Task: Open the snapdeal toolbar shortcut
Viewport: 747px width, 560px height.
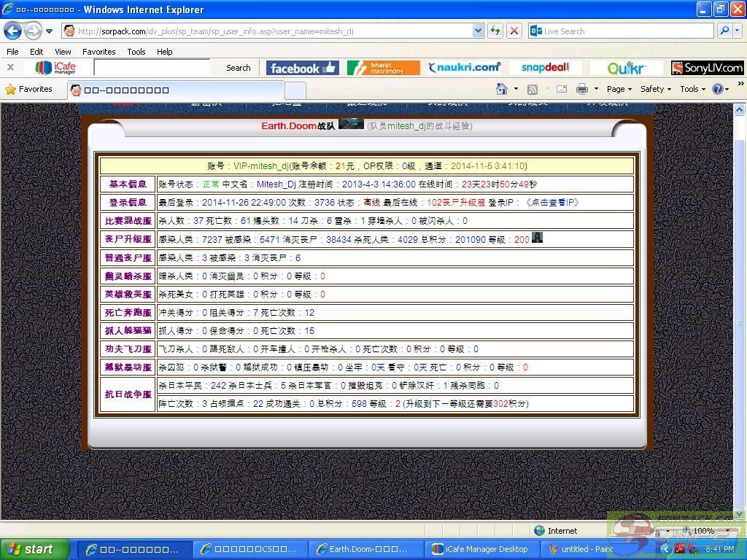Action: pyautogui.click(x=546, y=68)
